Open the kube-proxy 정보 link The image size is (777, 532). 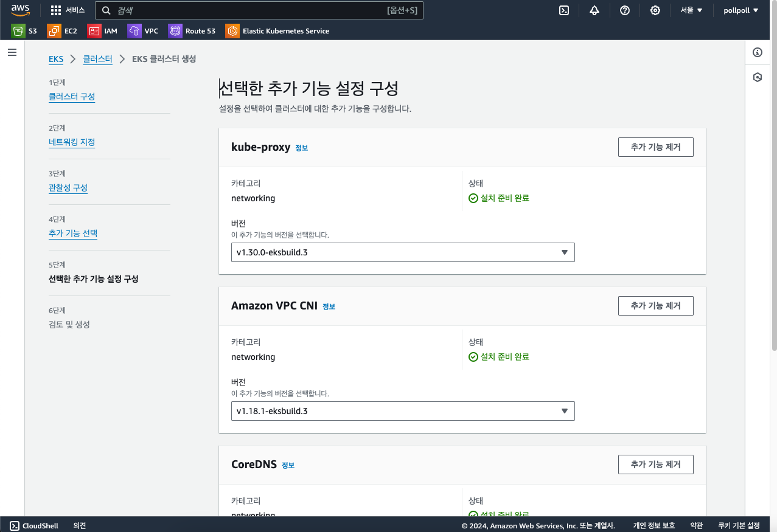[302, 148]
